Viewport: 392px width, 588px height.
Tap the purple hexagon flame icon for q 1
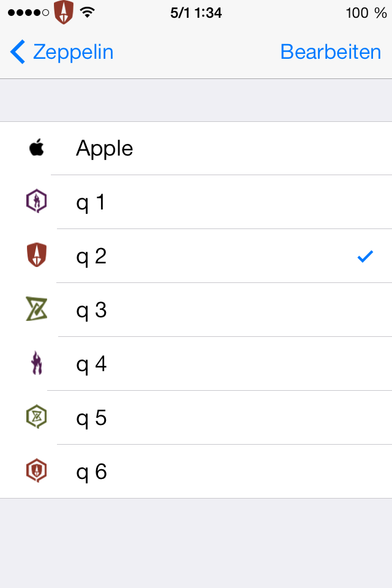(x=36, y=202)
